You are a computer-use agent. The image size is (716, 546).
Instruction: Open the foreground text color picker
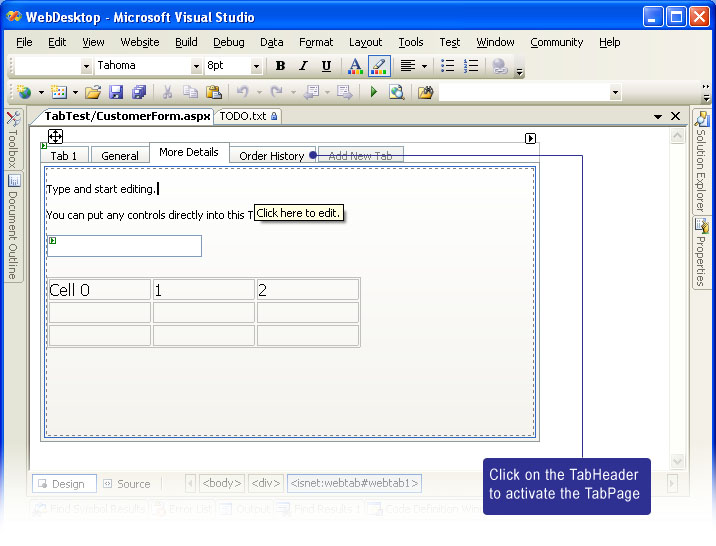tap(354, 66)
